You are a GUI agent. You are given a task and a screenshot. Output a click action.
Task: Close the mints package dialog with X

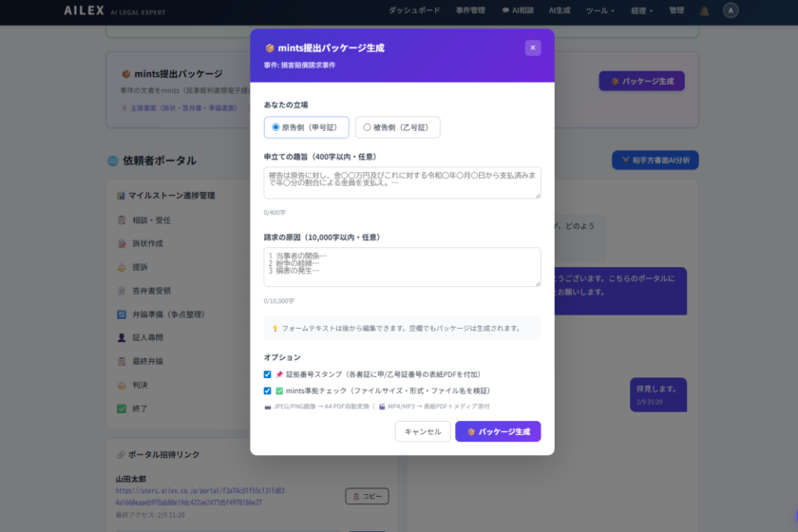pyautogui.click(x=532, y=47)
